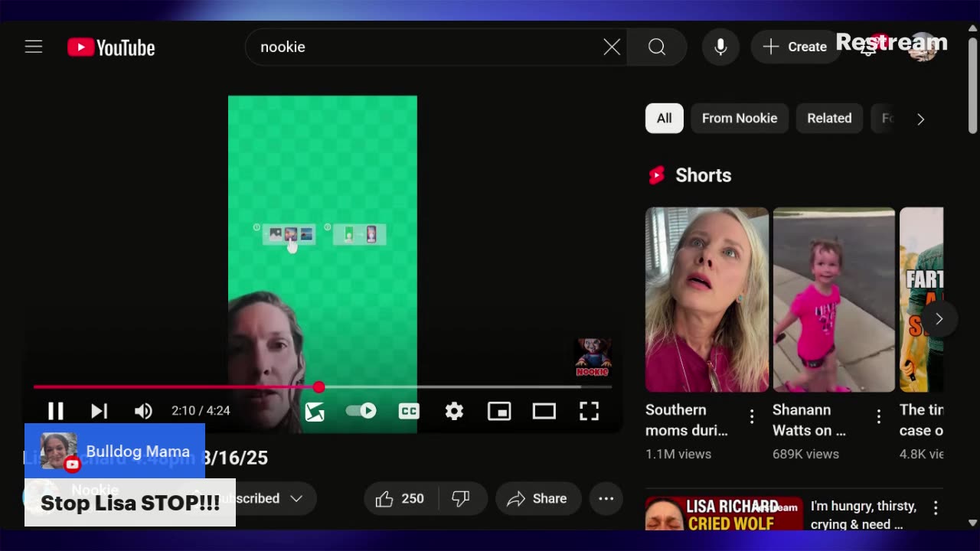Open options for Southern moms short
The height and width of the screenshot is (551, 980).
pos(752,416)
